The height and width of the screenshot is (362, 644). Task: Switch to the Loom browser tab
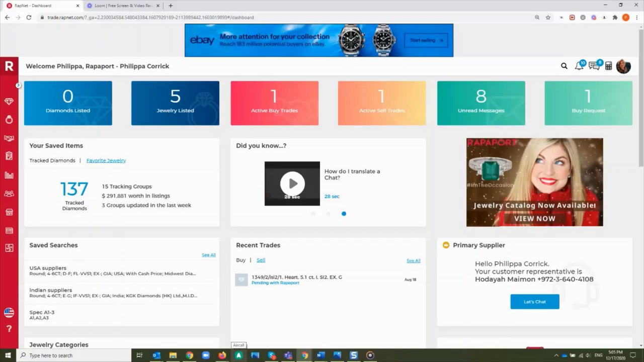click(x=123, y=6)
